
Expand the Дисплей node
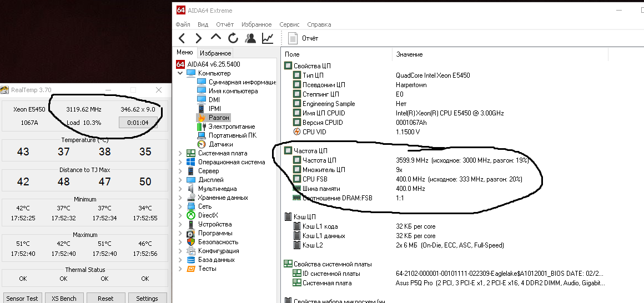pyautogui.click(x=180, y=180)
